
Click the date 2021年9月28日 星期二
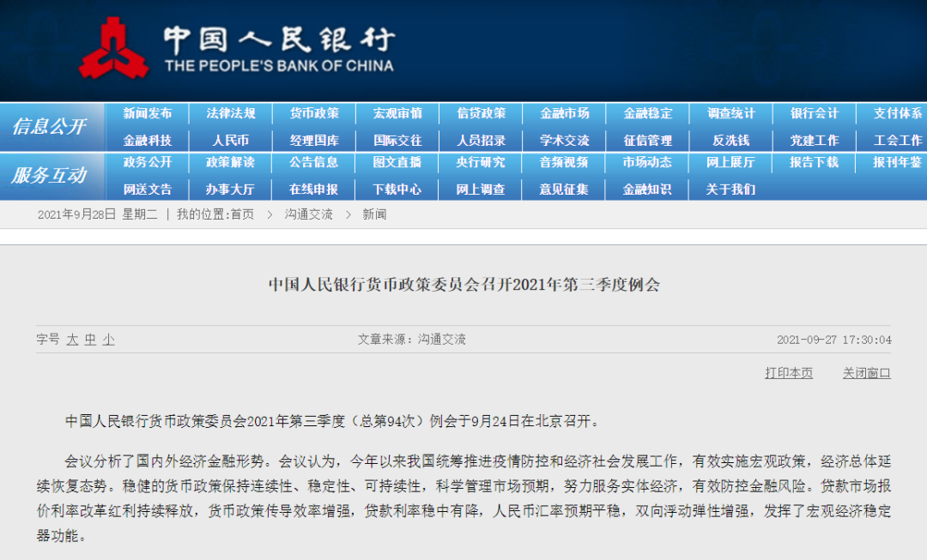click(x=98, y=214)
